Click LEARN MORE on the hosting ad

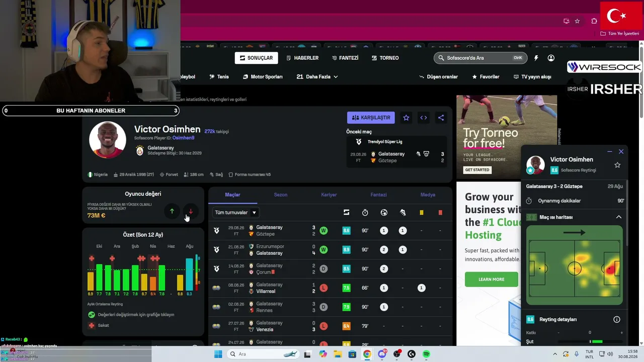coord(492,280)
